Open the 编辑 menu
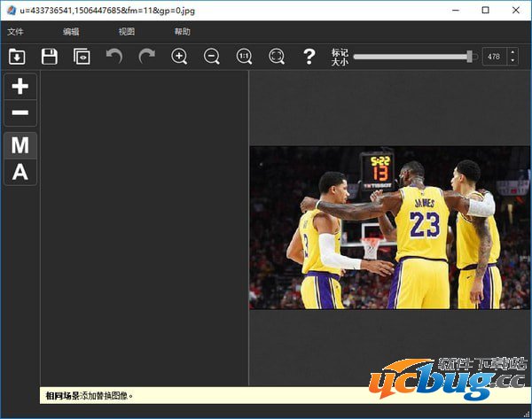 point(71,32)
